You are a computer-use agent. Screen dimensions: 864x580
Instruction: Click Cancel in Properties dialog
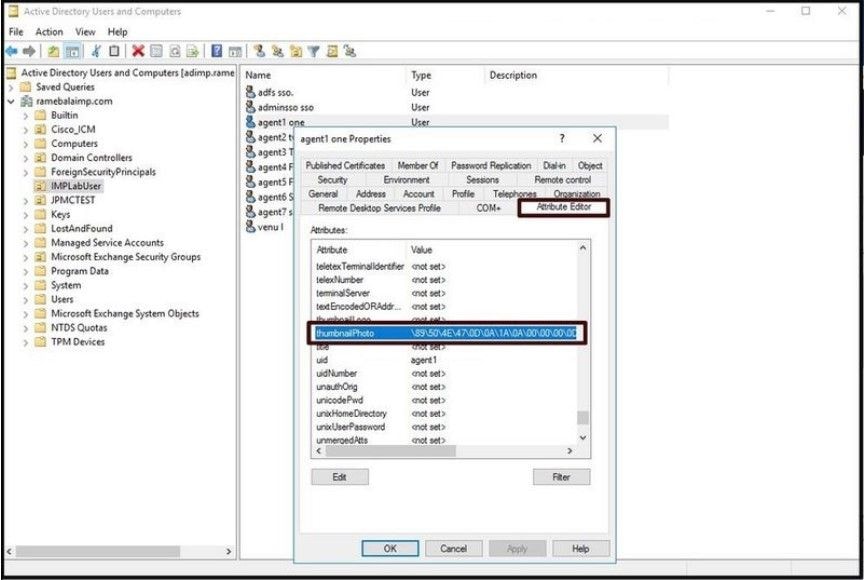[x=453, y=549]
